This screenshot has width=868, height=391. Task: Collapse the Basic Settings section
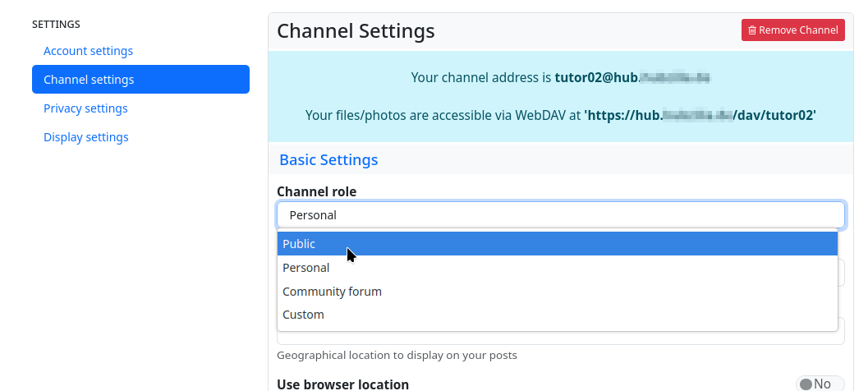(x=328, y=159)
